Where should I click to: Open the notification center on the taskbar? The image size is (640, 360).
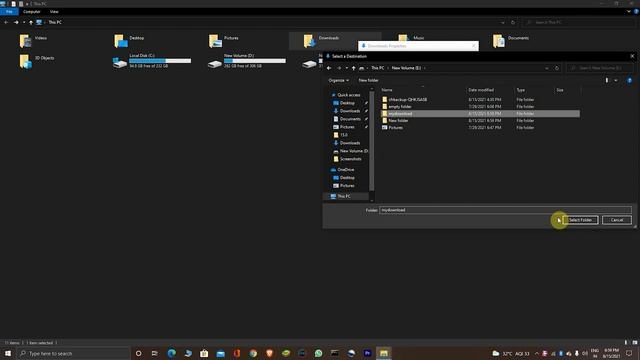tap(629, 353)
